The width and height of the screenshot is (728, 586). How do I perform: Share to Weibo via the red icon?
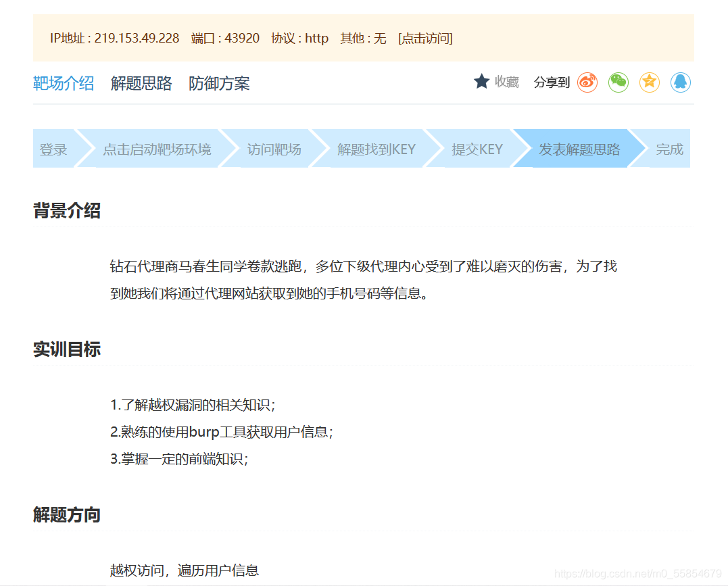587,82
